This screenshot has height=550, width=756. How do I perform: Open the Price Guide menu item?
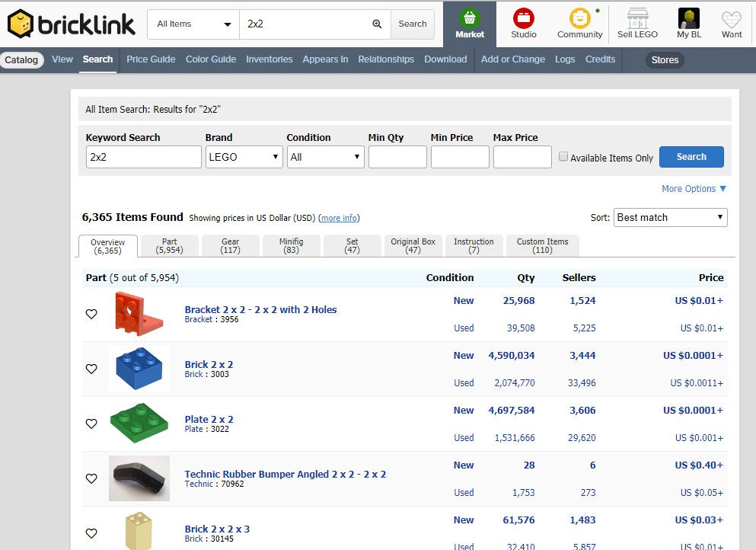(151, 59)
